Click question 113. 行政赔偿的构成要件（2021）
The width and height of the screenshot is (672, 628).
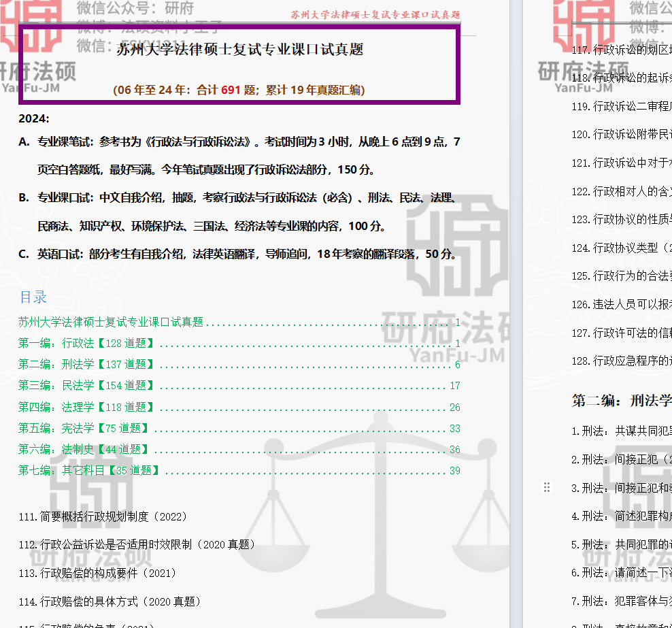(x=97, y=573)
